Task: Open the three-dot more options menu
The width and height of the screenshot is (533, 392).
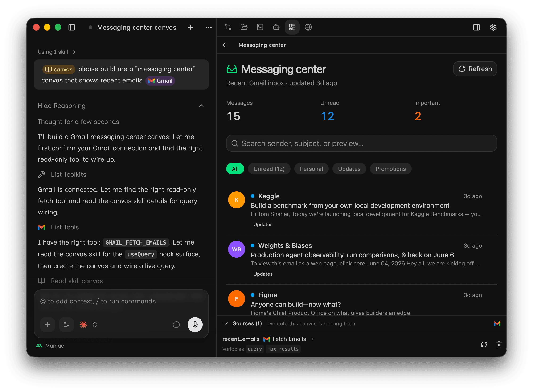Action: tap(209, 28)
